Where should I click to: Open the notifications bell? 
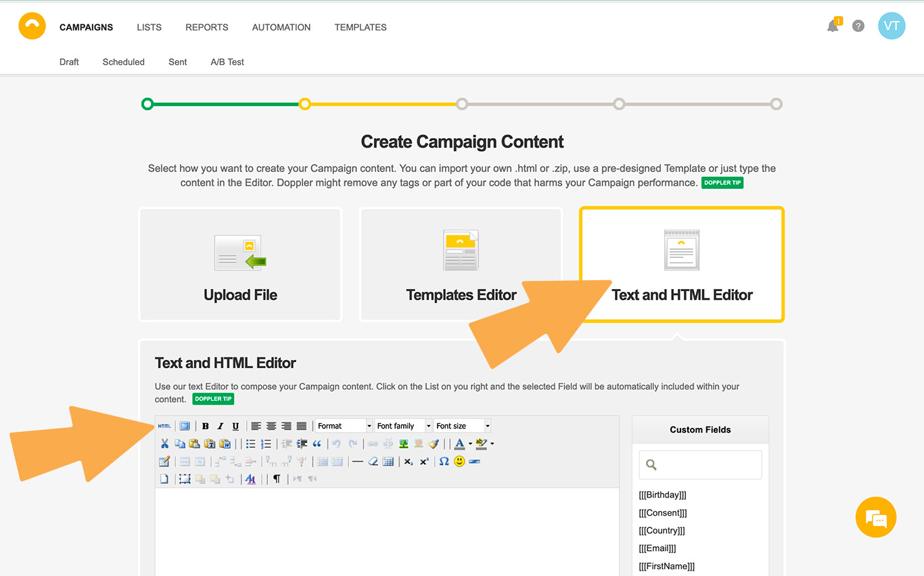[833, 26]
